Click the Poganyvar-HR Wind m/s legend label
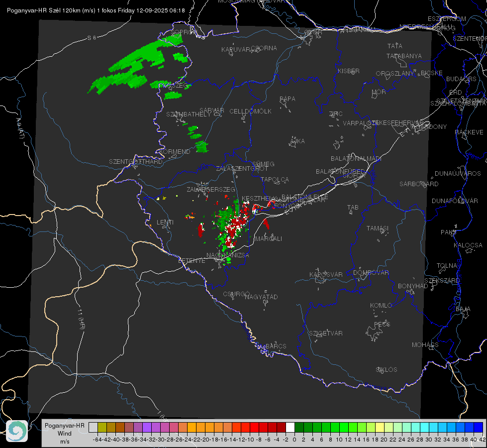 (x=65, y=434)
